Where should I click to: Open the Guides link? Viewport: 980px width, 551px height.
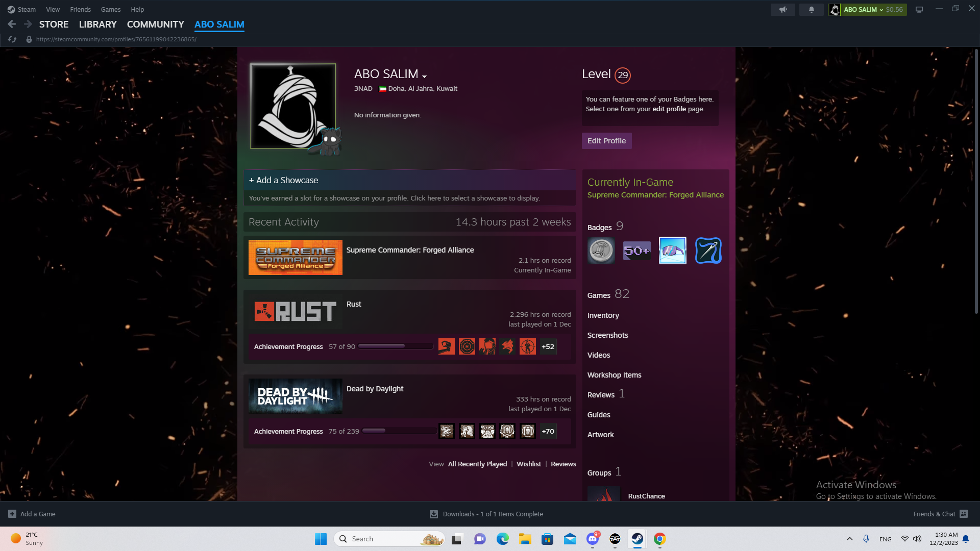point(599,415)
